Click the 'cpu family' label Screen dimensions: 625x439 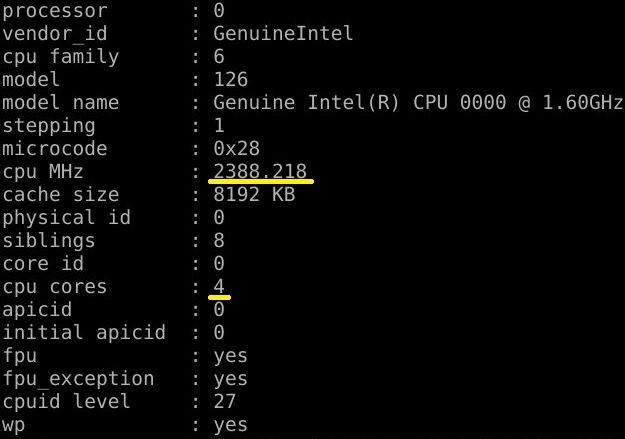point(60,56)
